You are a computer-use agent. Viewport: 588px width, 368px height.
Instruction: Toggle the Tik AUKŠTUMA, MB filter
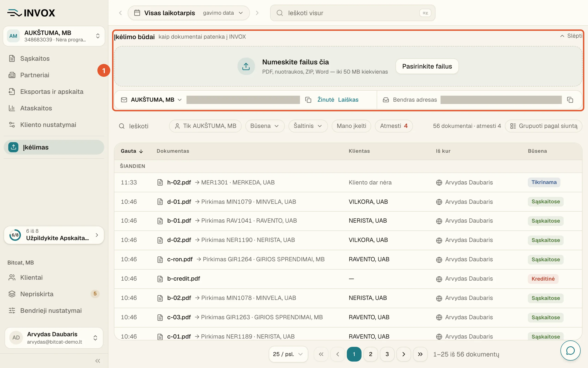(x=205, y=126)
